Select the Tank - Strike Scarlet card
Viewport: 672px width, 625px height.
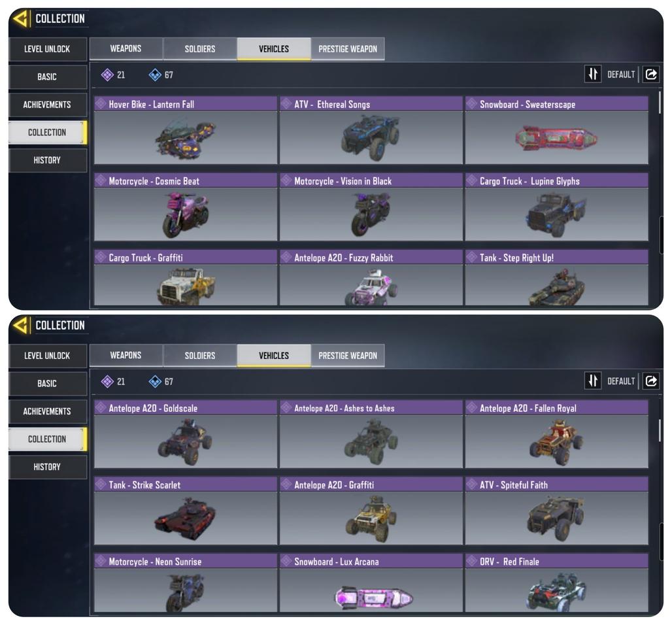[x=186, y=511]
